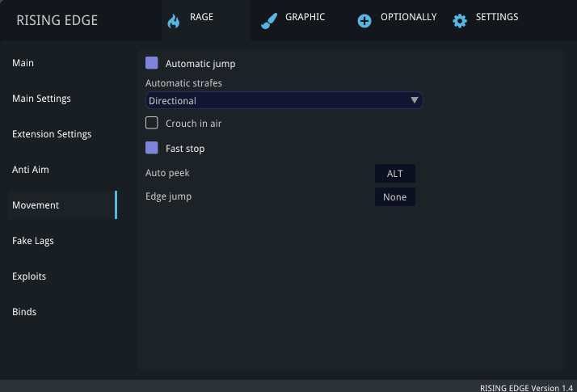
Task: Click the Auto peek label
Action: coord(167,173)
